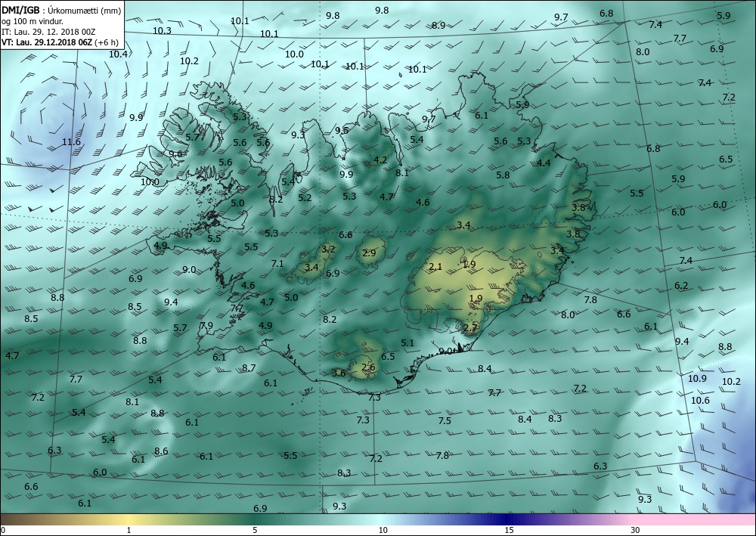Click the 4.2 value in north Iceland
This screenshot has height=536, width=756.
380,160
